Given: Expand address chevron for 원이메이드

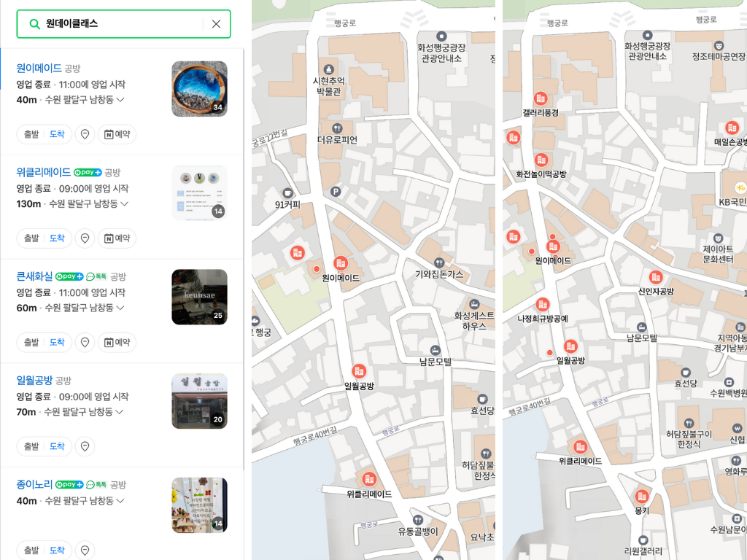Looking at the screenshot, I should pyautogui.click(x=120, y=99).
